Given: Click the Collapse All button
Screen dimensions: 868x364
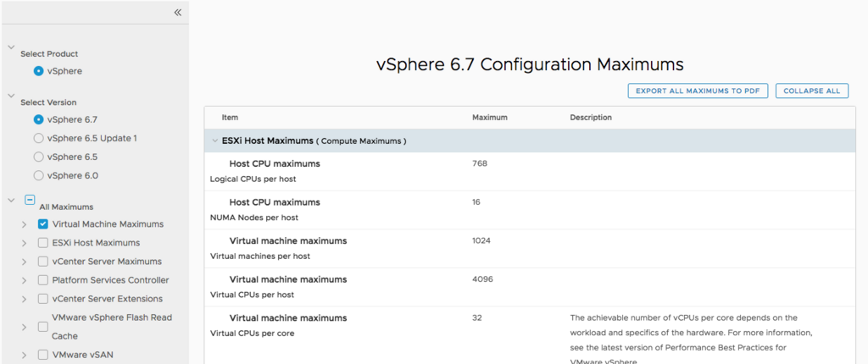Looking at the screenshot, I should tap(811, 91).
